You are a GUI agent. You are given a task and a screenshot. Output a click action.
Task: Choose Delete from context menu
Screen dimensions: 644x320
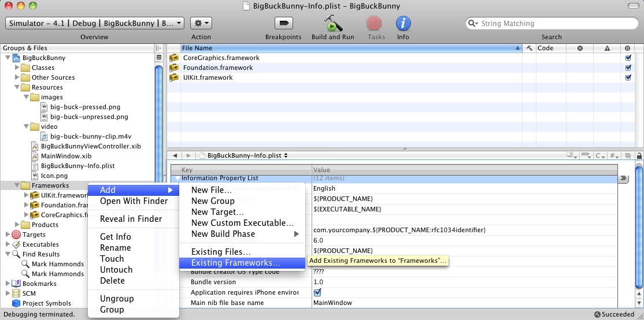134,281
